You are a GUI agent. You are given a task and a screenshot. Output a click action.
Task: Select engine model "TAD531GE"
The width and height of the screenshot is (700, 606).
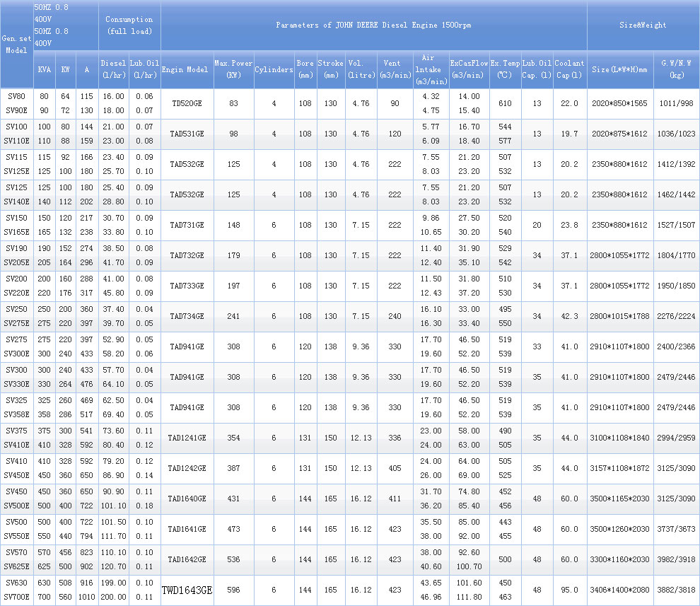[x=187, y=134]
